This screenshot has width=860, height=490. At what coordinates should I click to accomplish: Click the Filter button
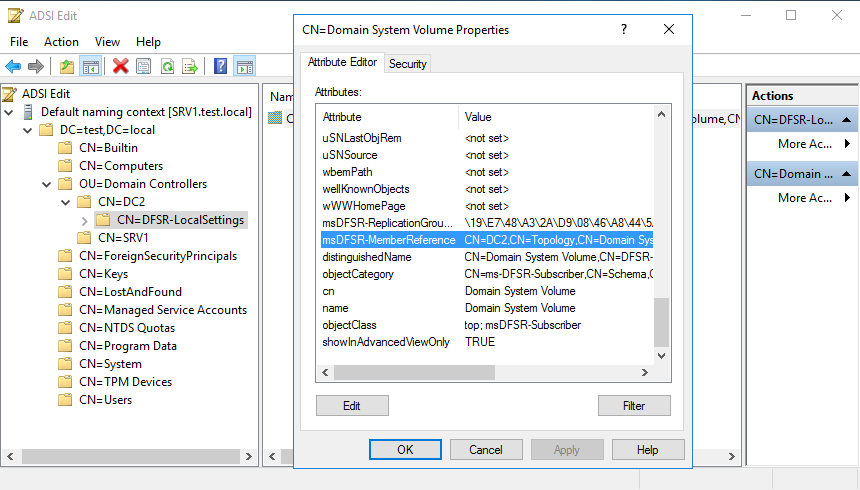tap(634, 405)
